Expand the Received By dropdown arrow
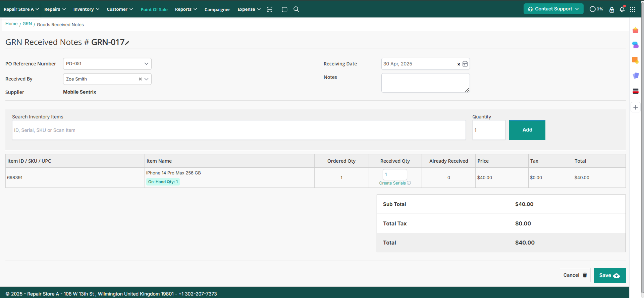Image resolution: width=644 pixels, height=298 pixels. click(147, 79)
